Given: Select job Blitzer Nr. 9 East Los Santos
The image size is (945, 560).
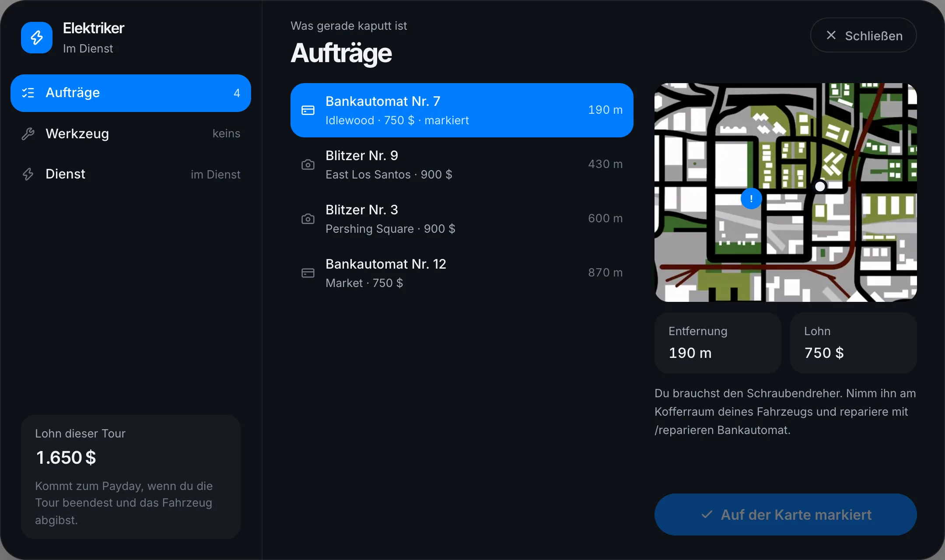Looking at the screenshot, I should pos(462,164).
